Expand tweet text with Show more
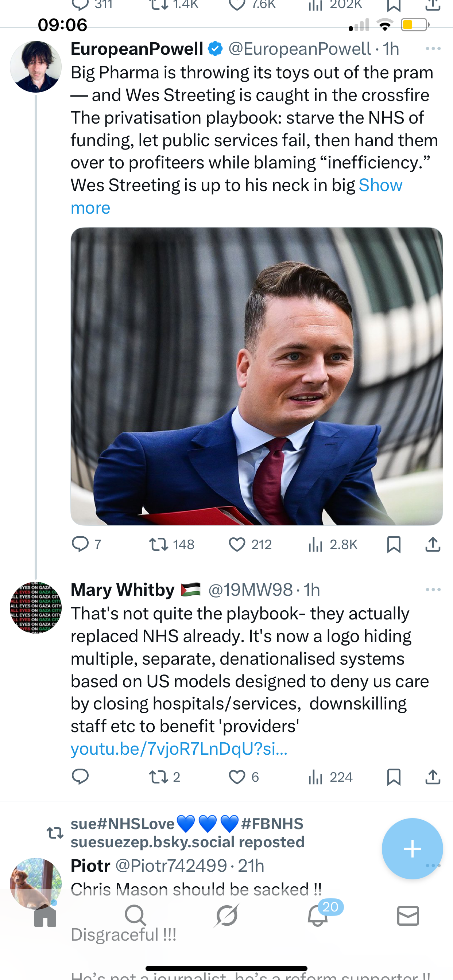The height and width of the screenshot is (980, 453). coord(236,196)
